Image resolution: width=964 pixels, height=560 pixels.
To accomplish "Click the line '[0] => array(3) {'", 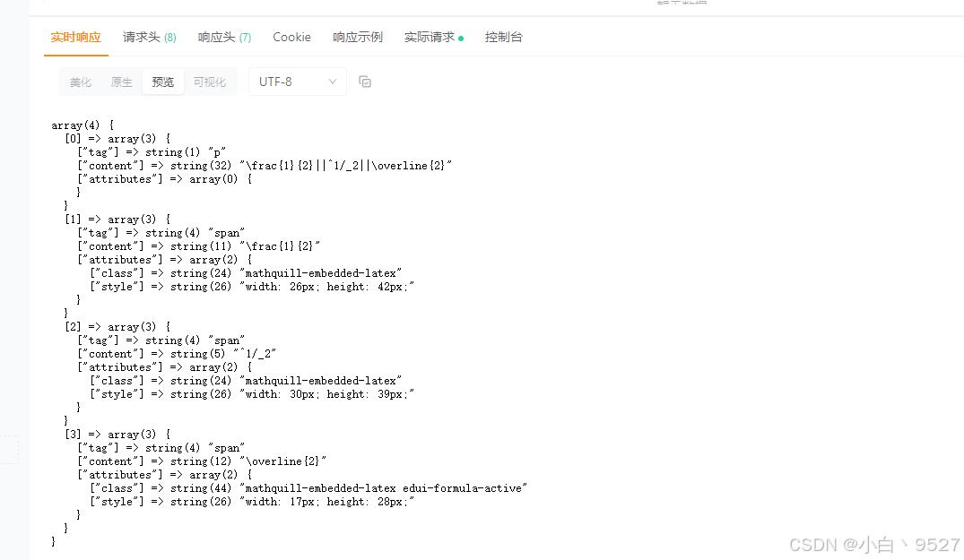I will (x=117, y=139).
